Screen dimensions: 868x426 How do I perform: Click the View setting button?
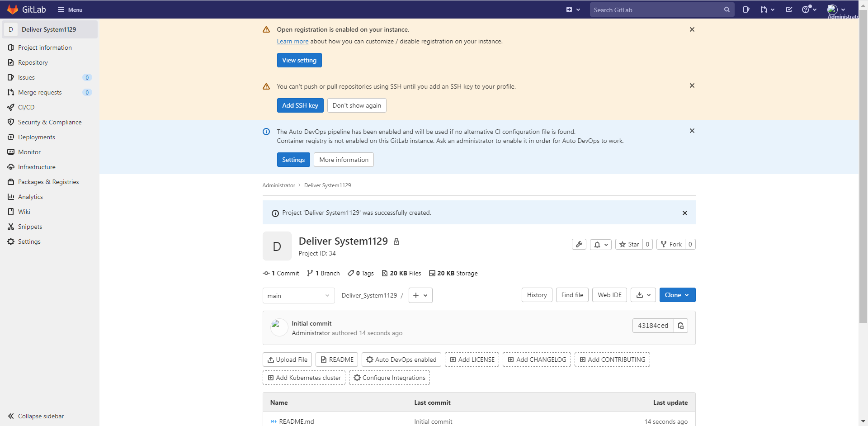coord(299,60)
